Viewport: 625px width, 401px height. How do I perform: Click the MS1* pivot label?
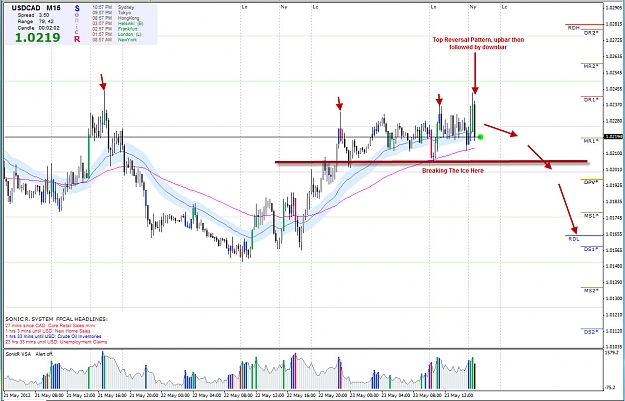coord(591,216)
